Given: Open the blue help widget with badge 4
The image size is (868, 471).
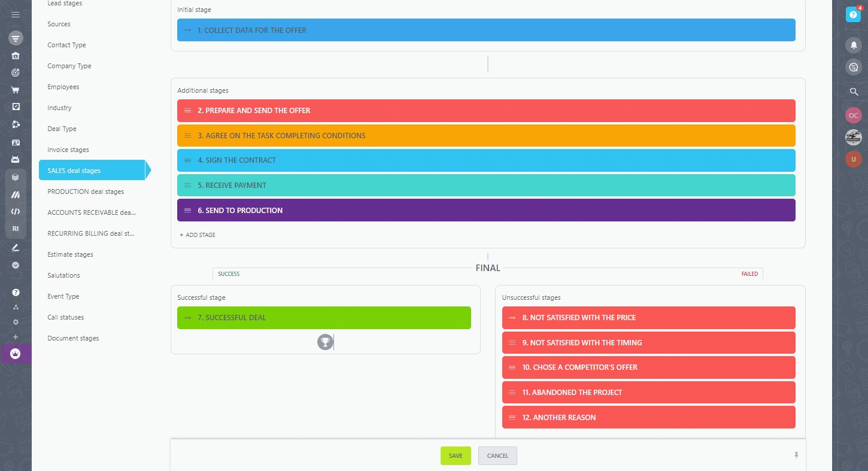Looking at the screenshot, I should pyautogui.click(x=853, y=15).
